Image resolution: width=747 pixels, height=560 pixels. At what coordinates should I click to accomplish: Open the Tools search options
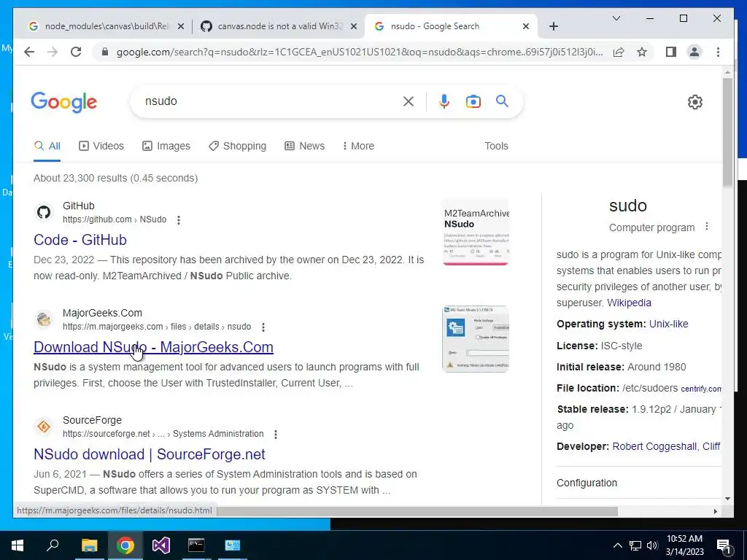pos(496,146)
